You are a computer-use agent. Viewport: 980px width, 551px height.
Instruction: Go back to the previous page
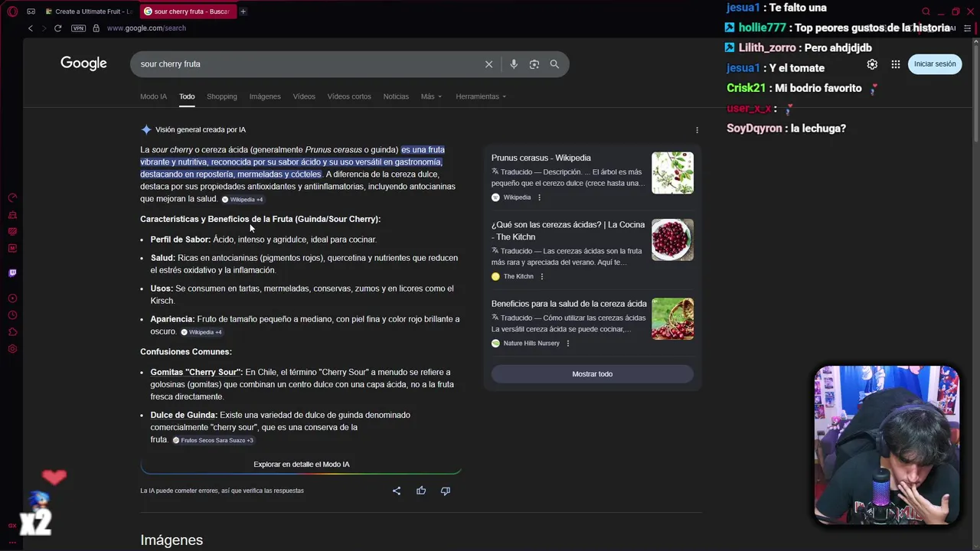(31, 28)
